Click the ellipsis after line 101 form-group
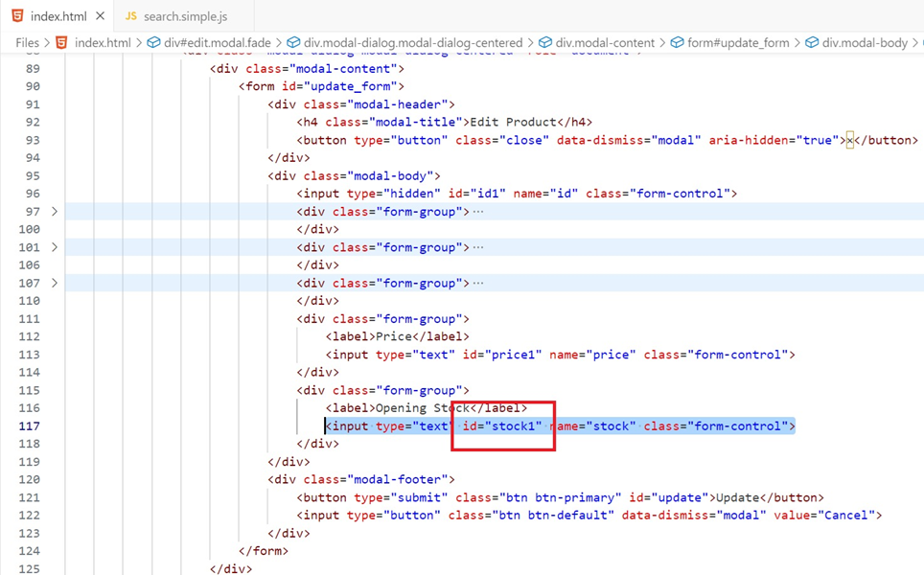The height and width of the screenshot is (575, 924). [x=478, y=247]
